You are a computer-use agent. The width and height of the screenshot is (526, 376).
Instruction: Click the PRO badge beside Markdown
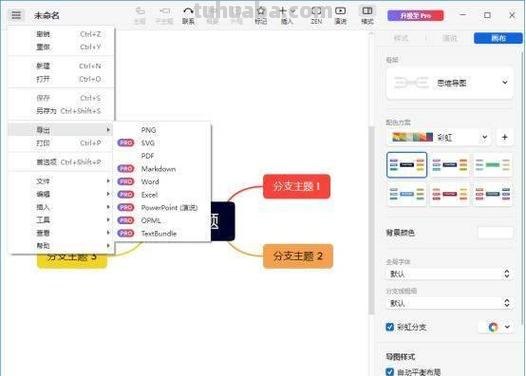[x=126, y=169]
